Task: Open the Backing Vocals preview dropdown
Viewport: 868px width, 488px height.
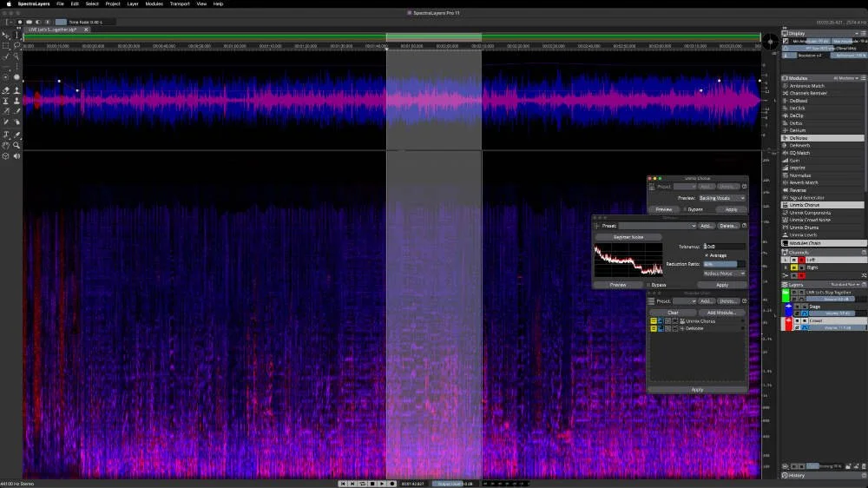Action: (x=722, y=198)
